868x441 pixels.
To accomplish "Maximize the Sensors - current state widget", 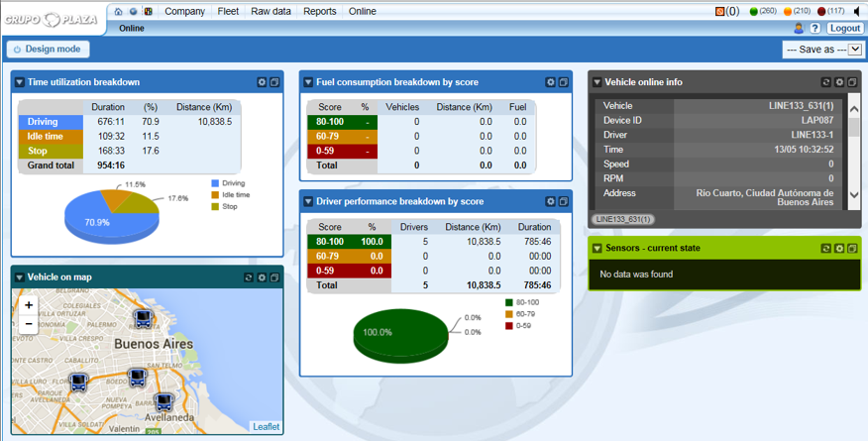I will coord(852,249).
